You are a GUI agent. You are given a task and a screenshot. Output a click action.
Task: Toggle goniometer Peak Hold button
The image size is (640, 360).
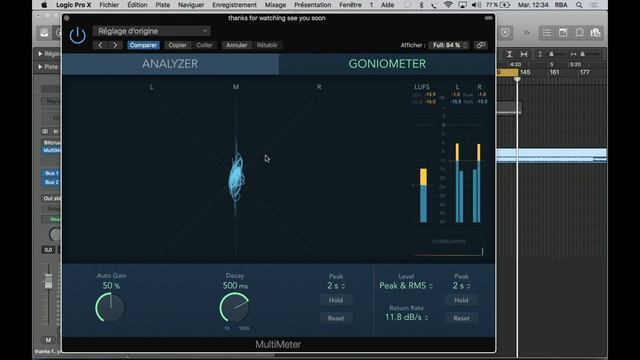(x=336, y=300)
